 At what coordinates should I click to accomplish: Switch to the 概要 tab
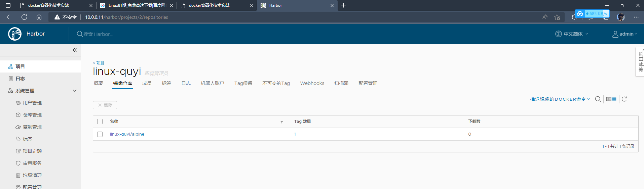(99, 83)
